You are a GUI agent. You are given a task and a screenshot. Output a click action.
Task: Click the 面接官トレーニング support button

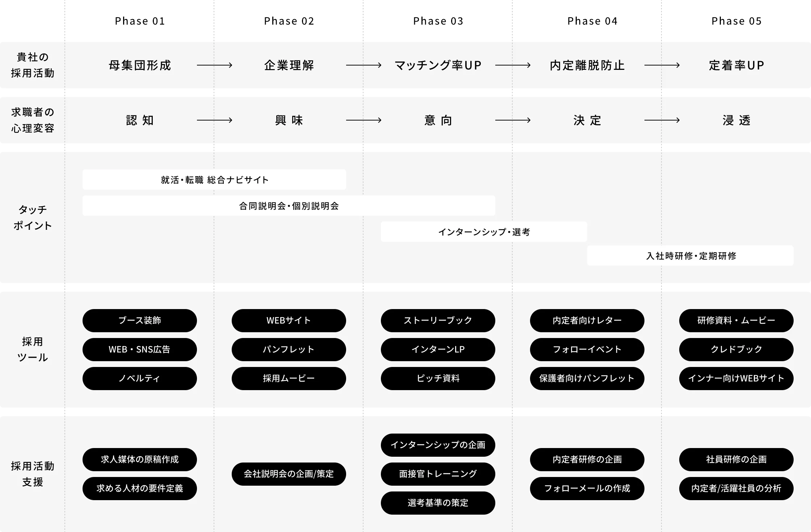438,474
